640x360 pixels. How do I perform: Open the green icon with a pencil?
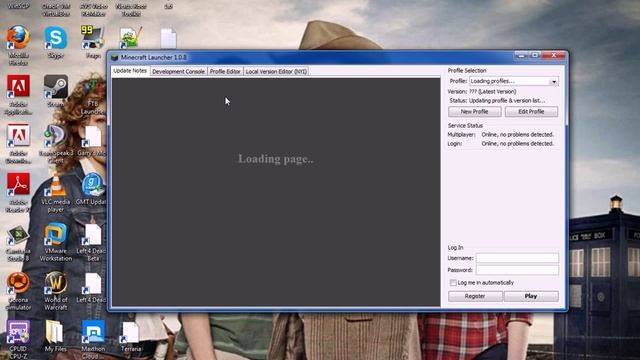coord(131,38)
